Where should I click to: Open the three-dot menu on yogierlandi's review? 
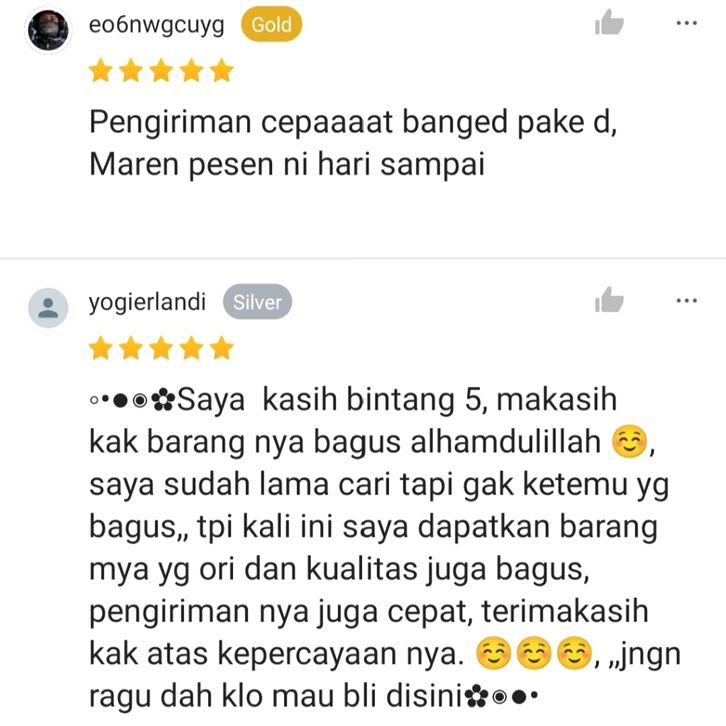point(687,300)
